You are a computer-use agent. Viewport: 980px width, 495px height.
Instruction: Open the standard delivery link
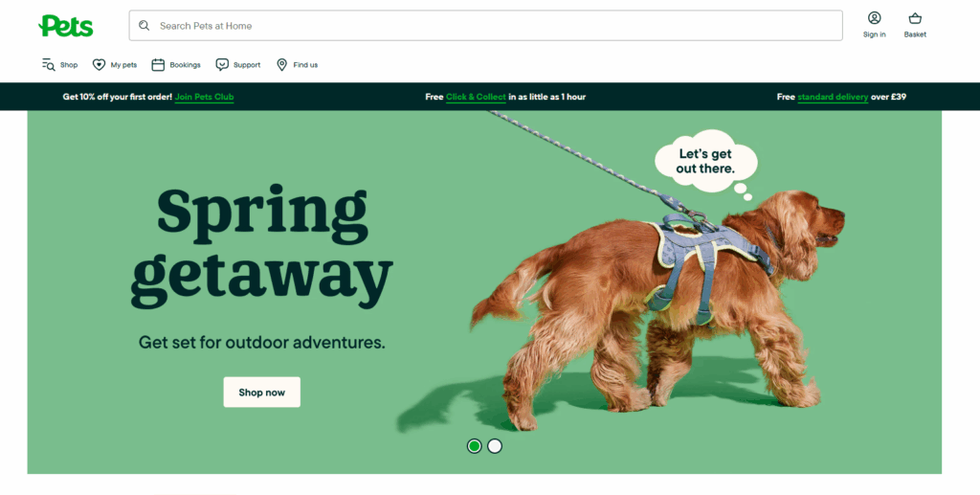[833, 97]
